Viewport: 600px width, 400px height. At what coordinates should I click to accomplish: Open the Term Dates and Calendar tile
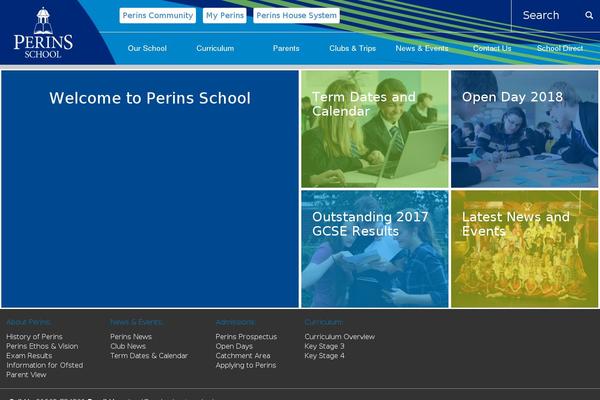click(x=375, y=129)
